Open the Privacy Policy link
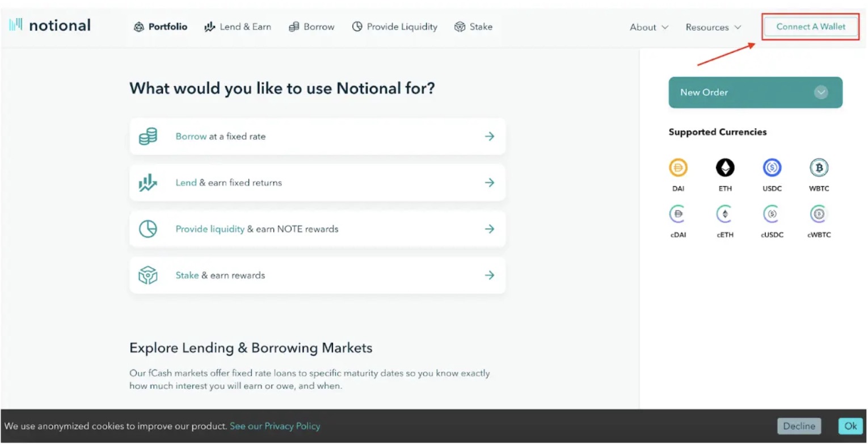 (x=275, y=426)
